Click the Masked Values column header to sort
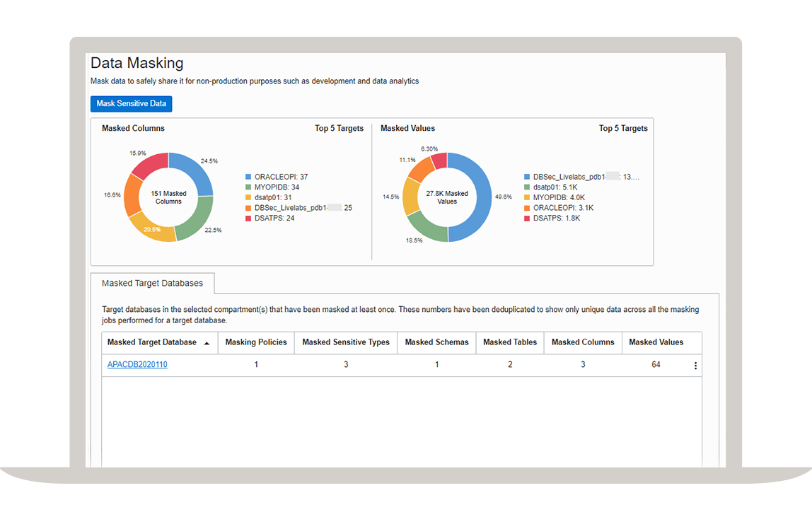Viewport: 812px width, 512px height. 656,342
